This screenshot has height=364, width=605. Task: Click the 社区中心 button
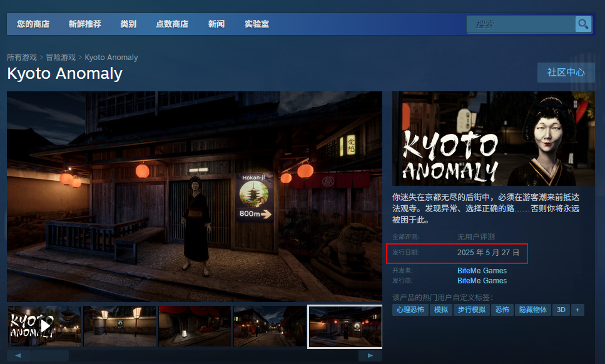566,73
